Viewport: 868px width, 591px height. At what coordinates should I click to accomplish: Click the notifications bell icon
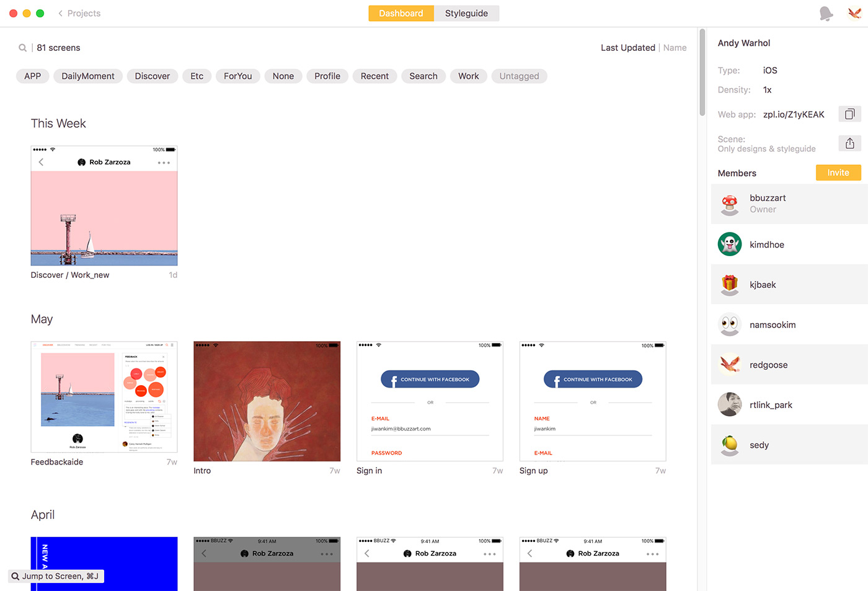click(x=826, y=14)
